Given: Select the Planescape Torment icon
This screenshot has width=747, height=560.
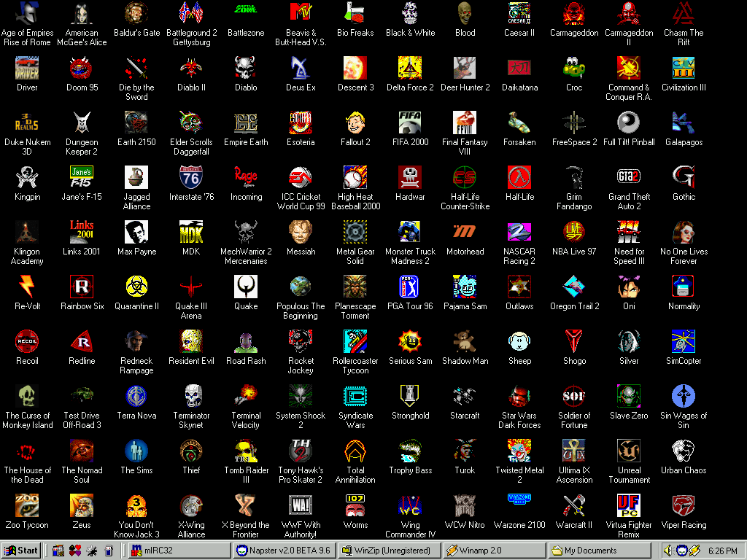Looking at the screenshot, I should pos(355,287).
